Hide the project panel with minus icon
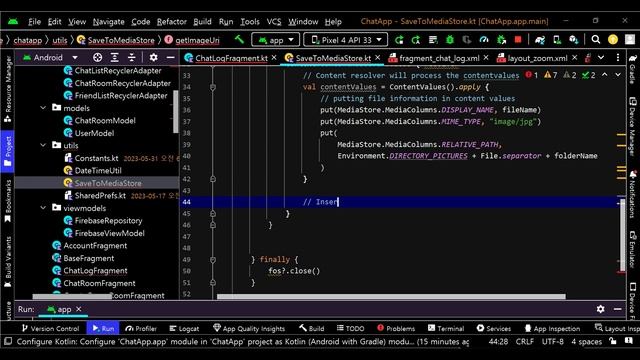This screenshot has height=360, width=640. (171, 58)
